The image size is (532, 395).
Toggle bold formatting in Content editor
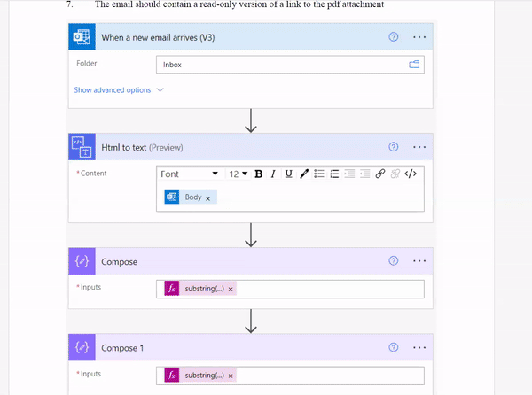(x=258, y=174)
